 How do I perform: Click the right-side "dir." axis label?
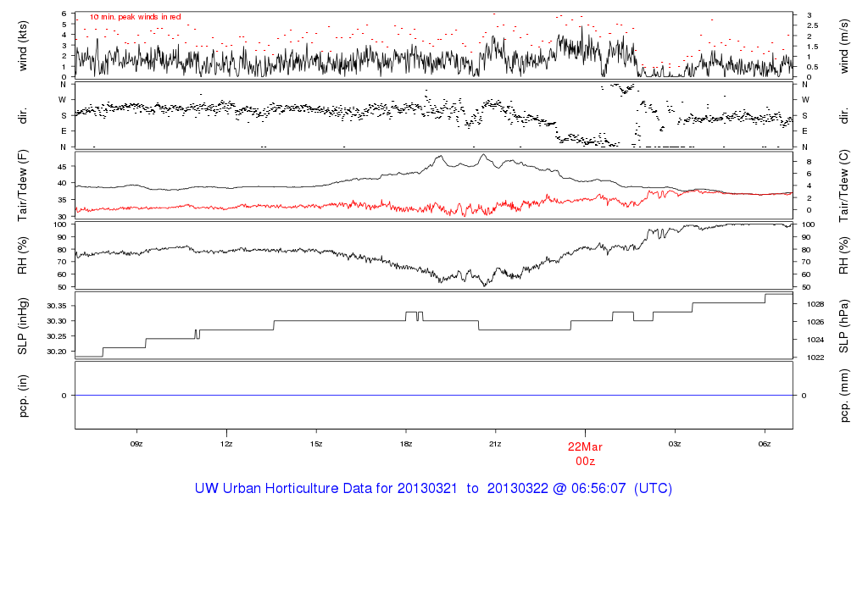[x=844, y=116]
